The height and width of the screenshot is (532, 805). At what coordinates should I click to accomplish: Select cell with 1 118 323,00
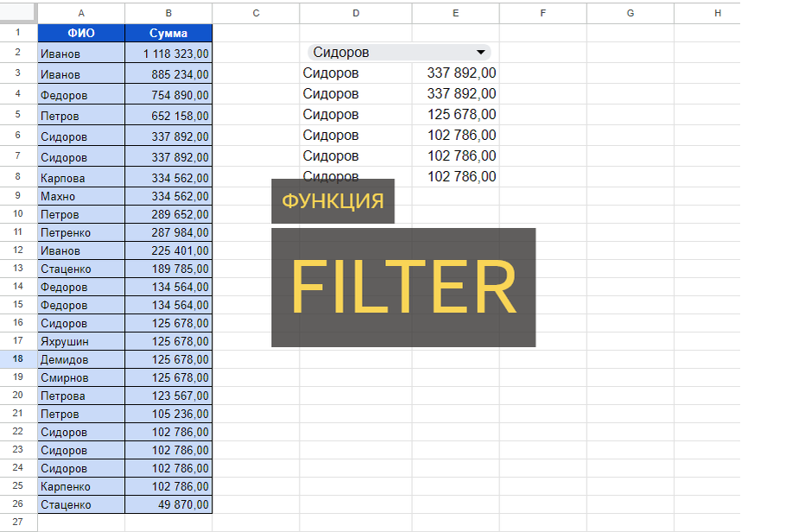point(168,54)
